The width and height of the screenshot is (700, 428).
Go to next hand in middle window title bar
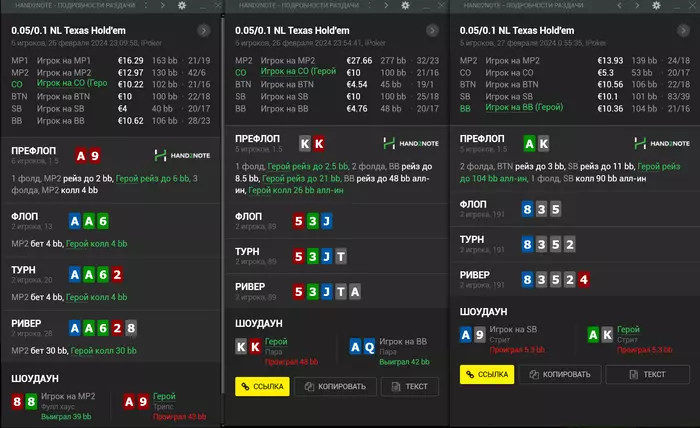tap(386, 5)
